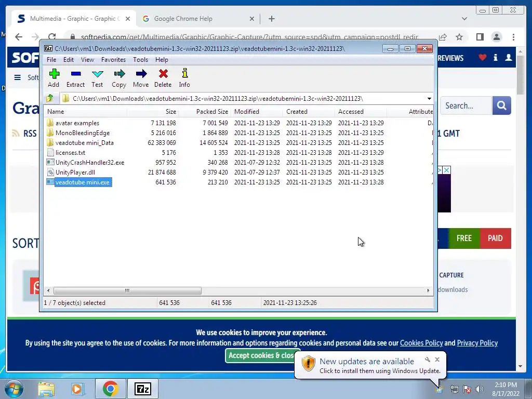
Task: Click the red Delete icon
Action: click(163, 78)
